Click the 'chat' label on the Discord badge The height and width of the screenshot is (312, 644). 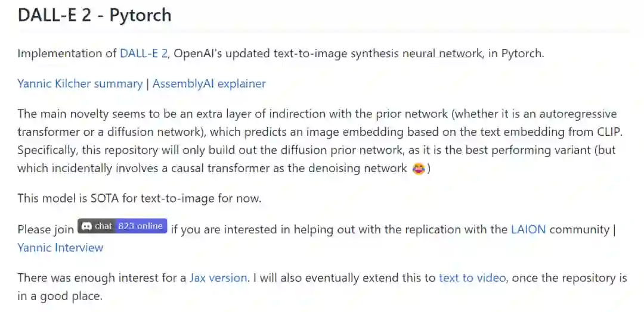tap(103, 226)
